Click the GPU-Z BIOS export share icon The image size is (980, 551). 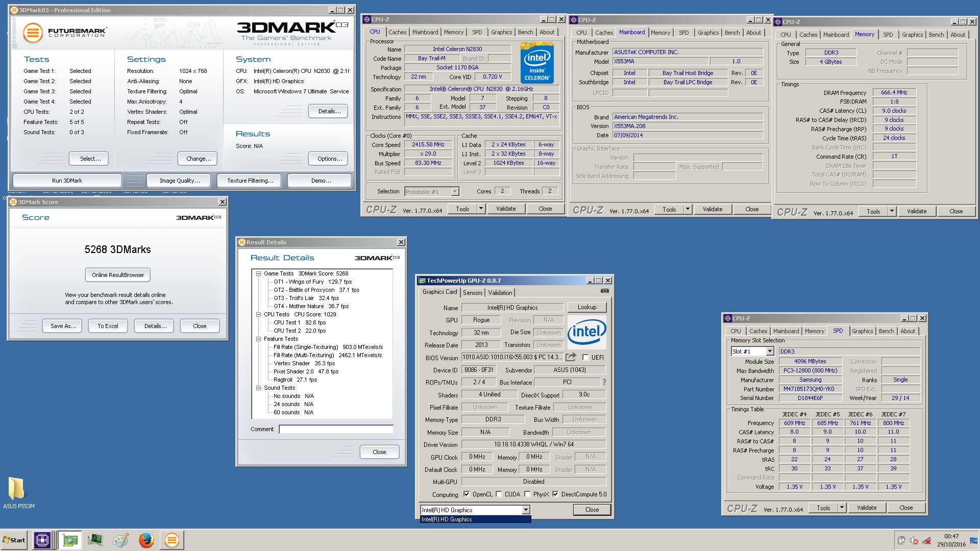[x=571, y=357]
